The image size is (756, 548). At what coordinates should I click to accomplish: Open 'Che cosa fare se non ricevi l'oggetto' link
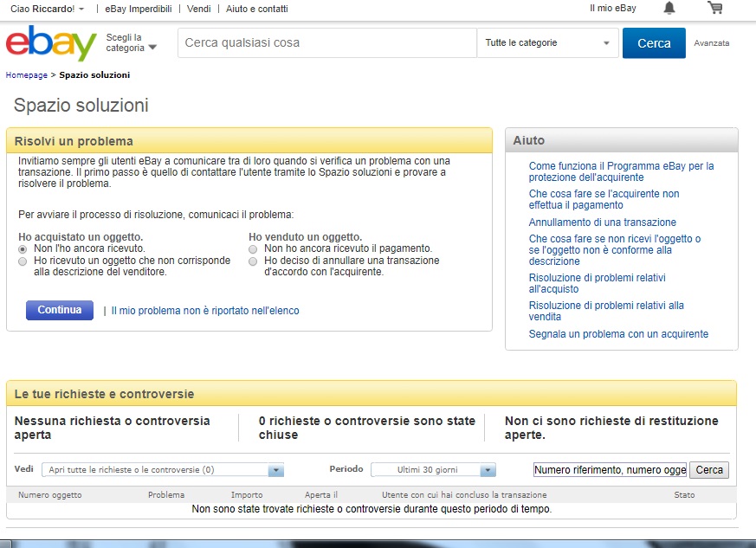coord(615,250)
